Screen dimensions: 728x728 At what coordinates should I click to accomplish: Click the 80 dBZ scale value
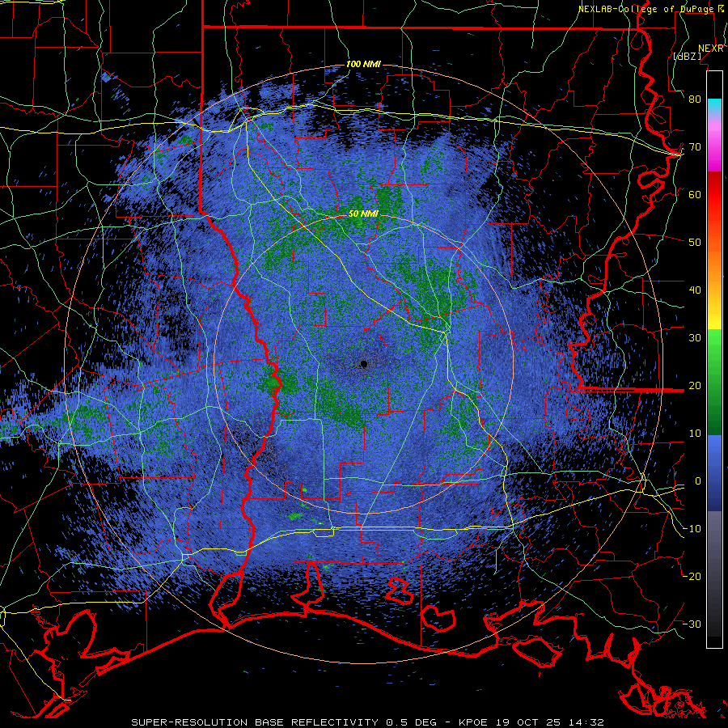(695, 99)
